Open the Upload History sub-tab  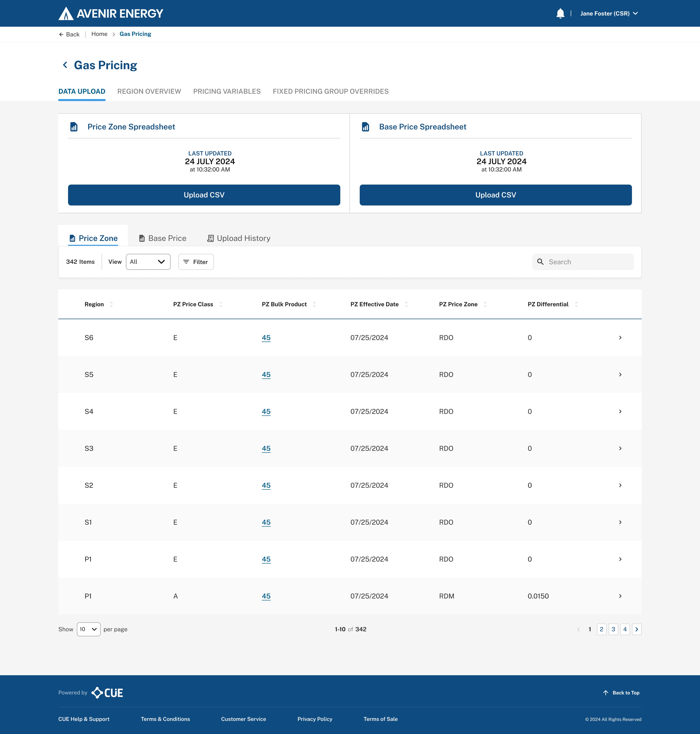click(239, 238)
